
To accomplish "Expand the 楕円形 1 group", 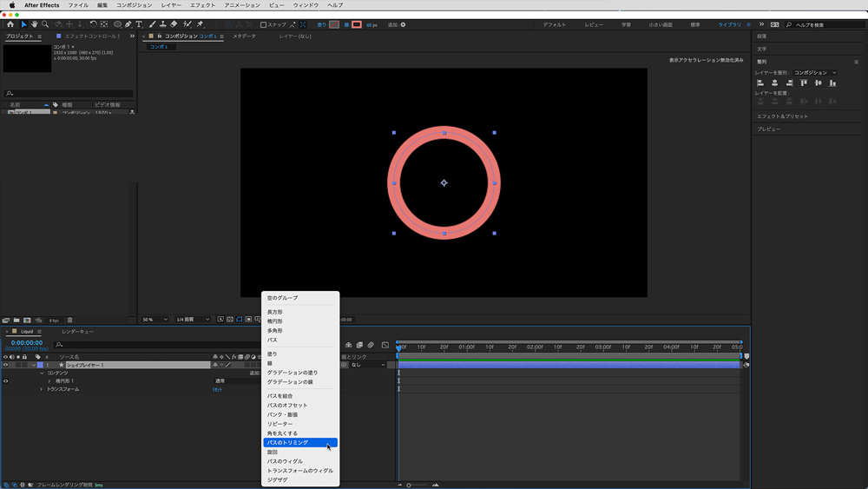I will click(49, 381).
